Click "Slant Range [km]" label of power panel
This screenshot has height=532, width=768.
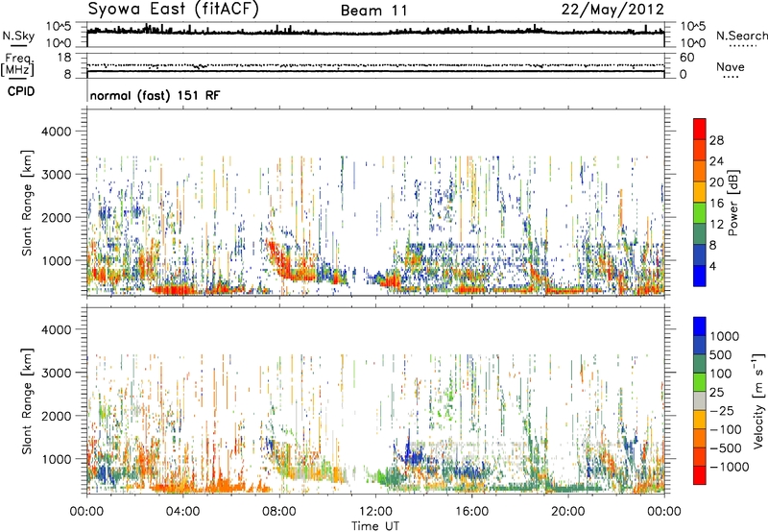(x=27, y=203)
